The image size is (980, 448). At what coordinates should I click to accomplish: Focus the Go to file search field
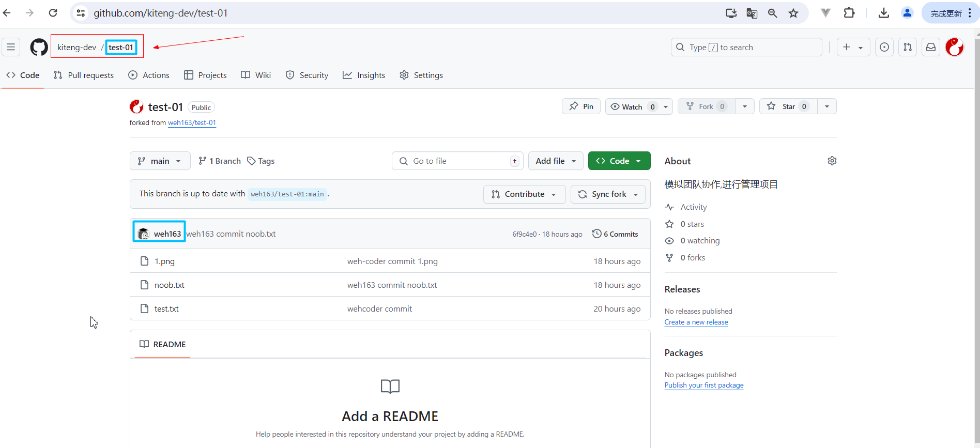(x=457, y=161)
